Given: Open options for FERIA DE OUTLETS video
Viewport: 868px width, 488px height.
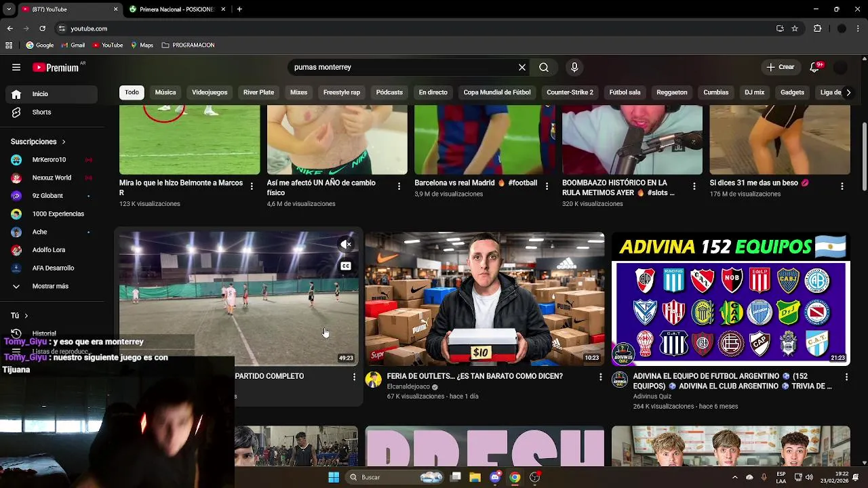Looking at the screenshot, I should click(600, 377).
